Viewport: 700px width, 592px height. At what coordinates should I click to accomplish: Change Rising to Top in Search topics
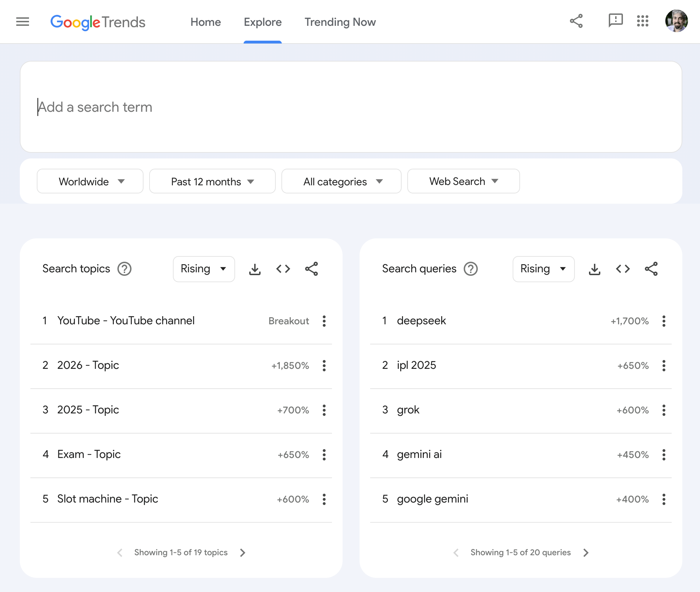pyautogui.click(x=204, y=269)
